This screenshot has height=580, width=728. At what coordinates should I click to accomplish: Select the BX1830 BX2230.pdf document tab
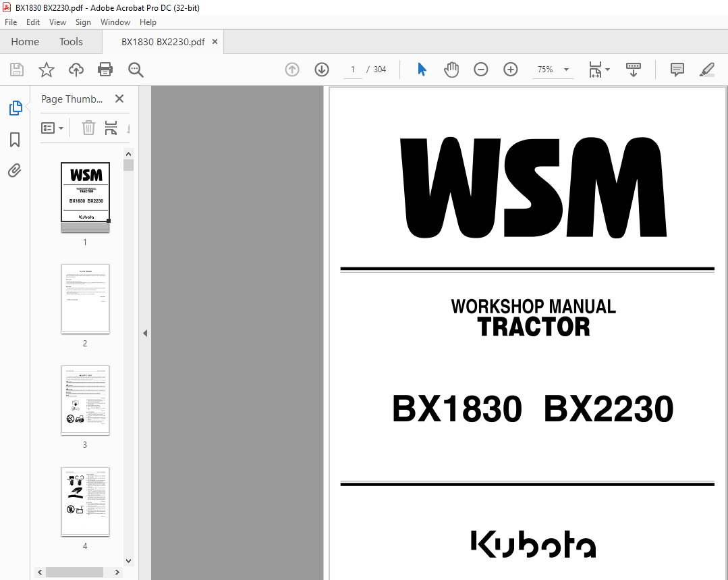click(163, 42)
